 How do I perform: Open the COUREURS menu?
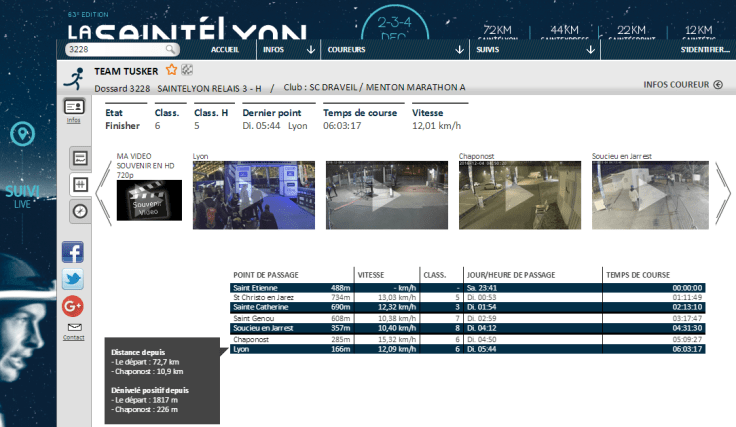[346, 49]
